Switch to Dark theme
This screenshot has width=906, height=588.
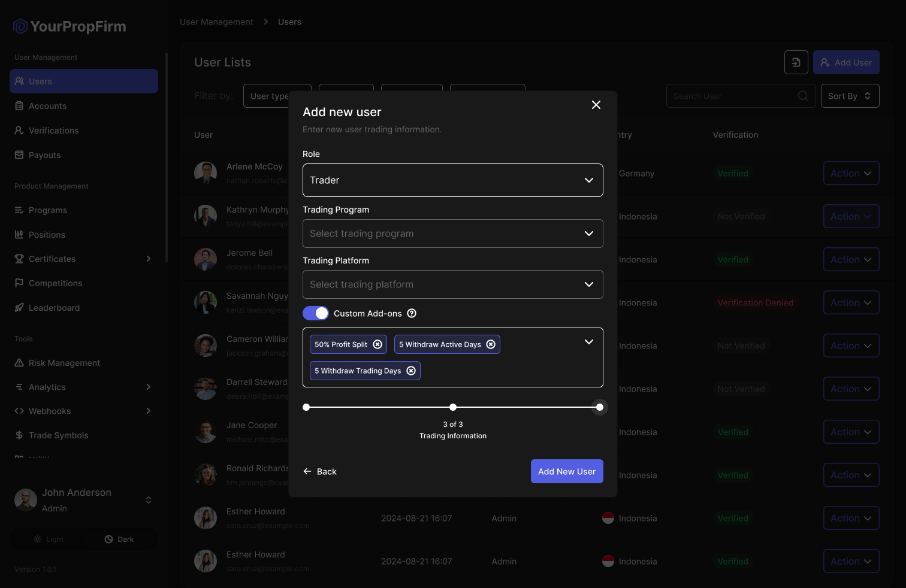tap(119, 539)
